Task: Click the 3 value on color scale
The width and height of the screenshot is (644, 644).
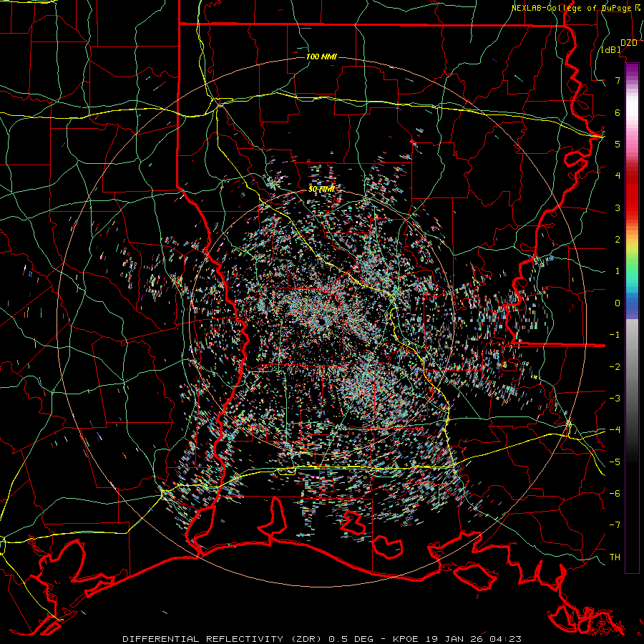Action: point(618,208)
